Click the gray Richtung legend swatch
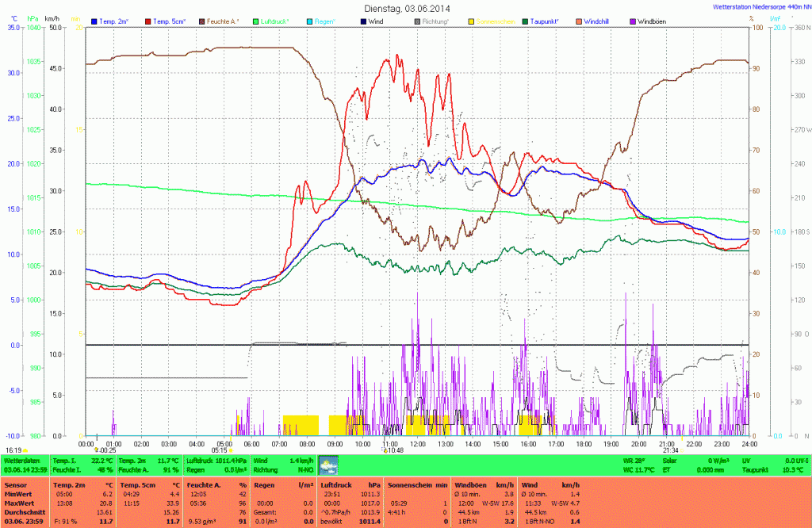Screen dimensions: 812x528 pos(419,20)
